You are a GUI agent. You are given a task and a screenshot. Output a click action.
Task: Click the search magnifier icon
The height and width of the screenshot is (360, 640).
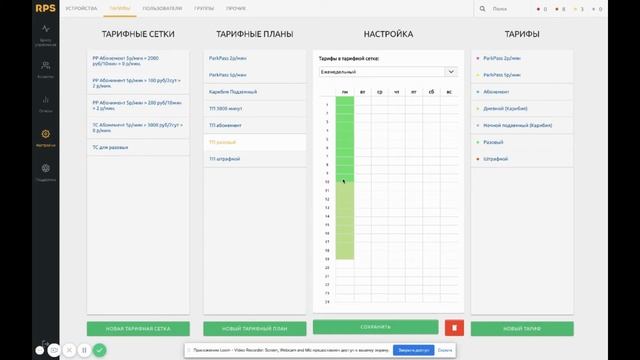pyautogui.click(x=482, y=9)
